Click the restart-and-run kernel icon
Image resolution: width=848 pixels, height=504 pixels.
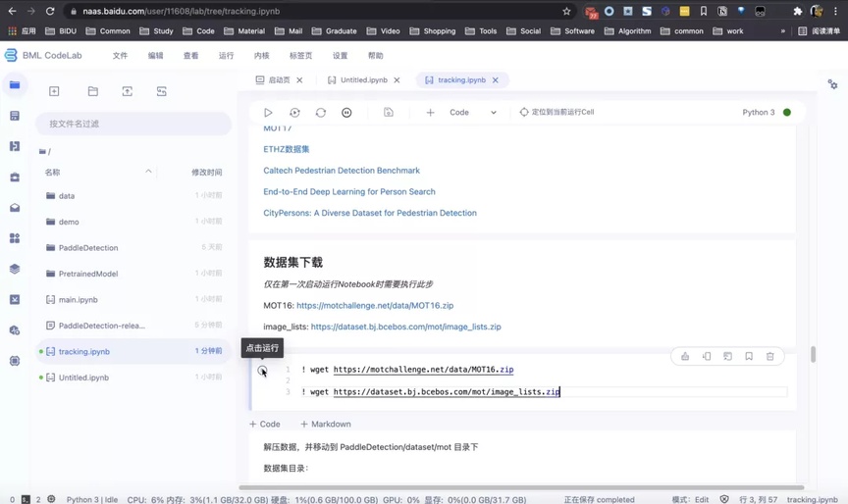point(294,113)
